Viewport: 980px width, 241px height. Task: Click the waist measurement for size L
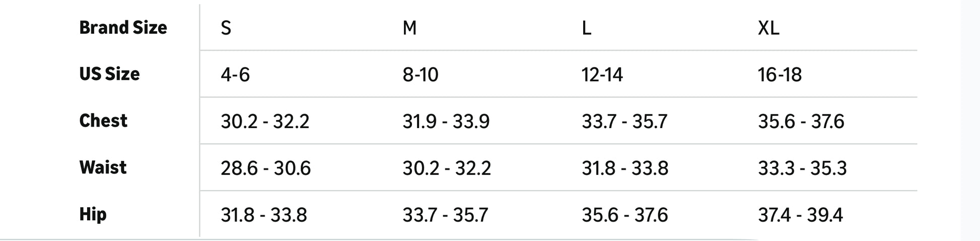point(625,168)
